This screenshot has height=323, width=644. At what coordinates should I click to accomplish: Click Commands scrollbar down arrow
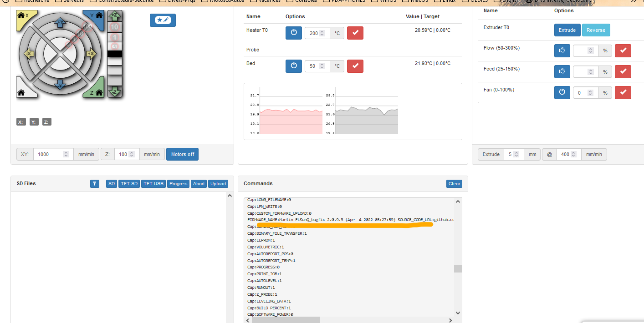coord(458,313)
